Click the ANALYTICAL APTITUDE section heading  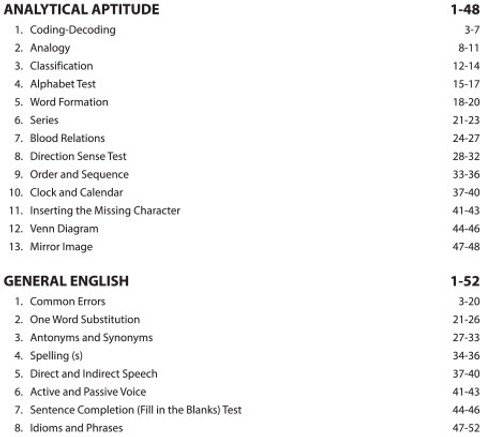(x=81, y=9)
